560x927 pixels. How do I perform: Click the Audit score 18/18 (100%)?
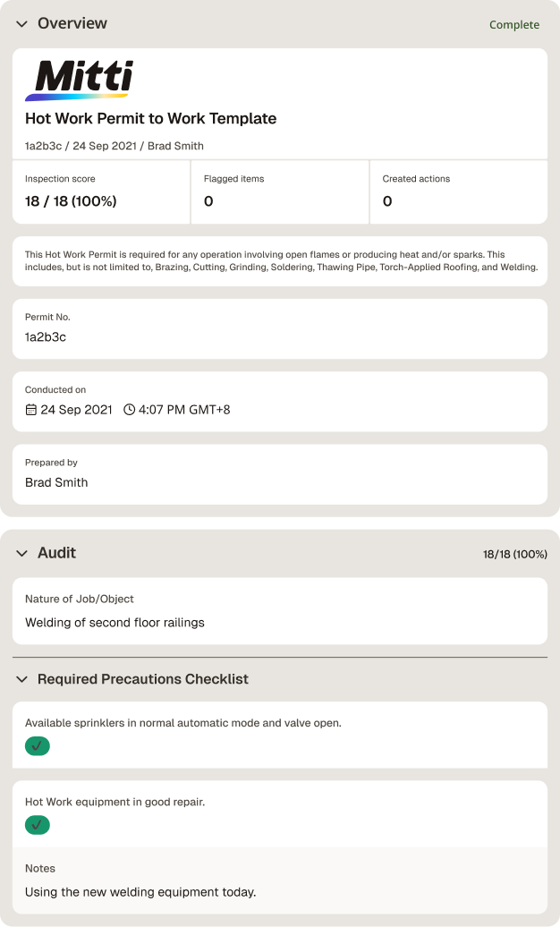pyautogui.click(x=515, y=554)
